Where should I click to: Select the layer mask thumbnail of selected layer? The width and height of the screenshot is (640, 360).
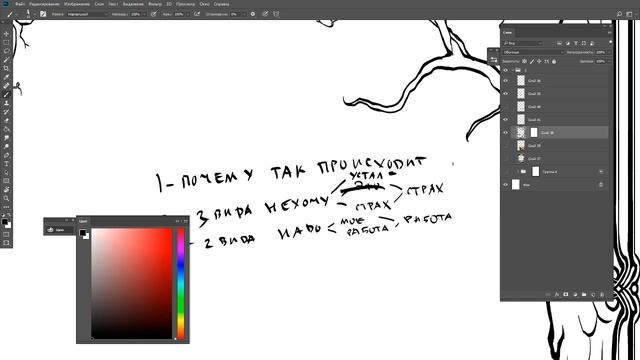(534, 132)
